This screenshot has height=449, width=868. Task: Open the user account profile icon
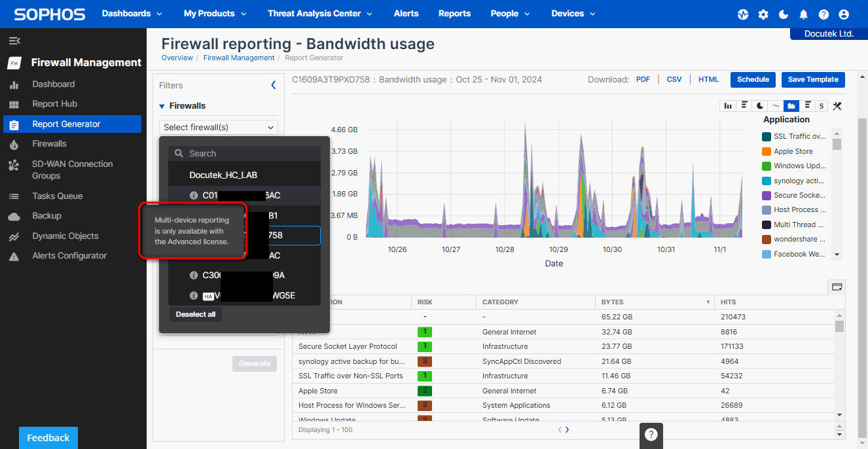[x=844, y=14]
